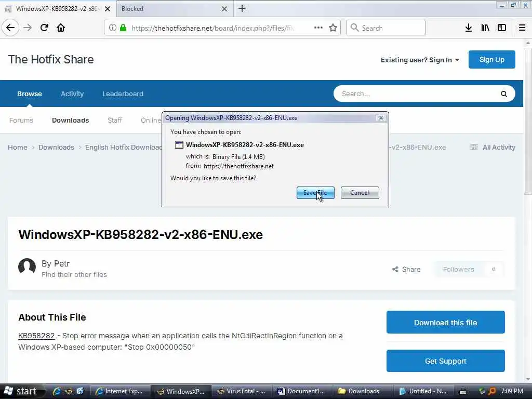Open the Activity navigation tab

point(72,94)
